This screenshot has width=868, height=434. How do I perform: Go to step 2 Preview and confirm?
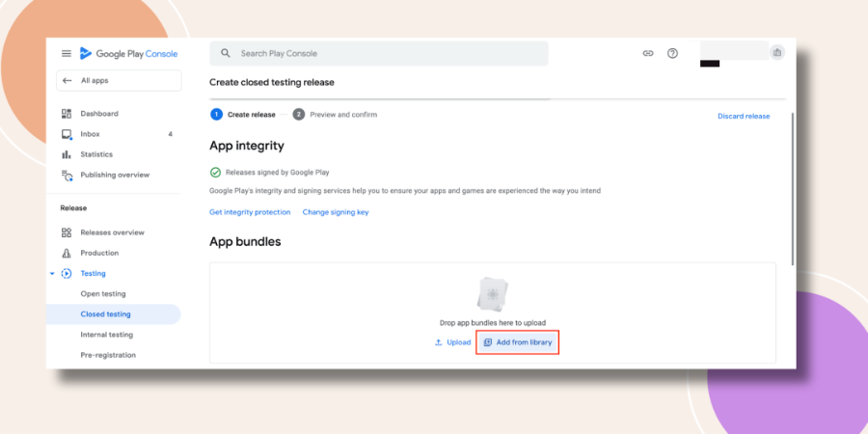pos(335,115)
